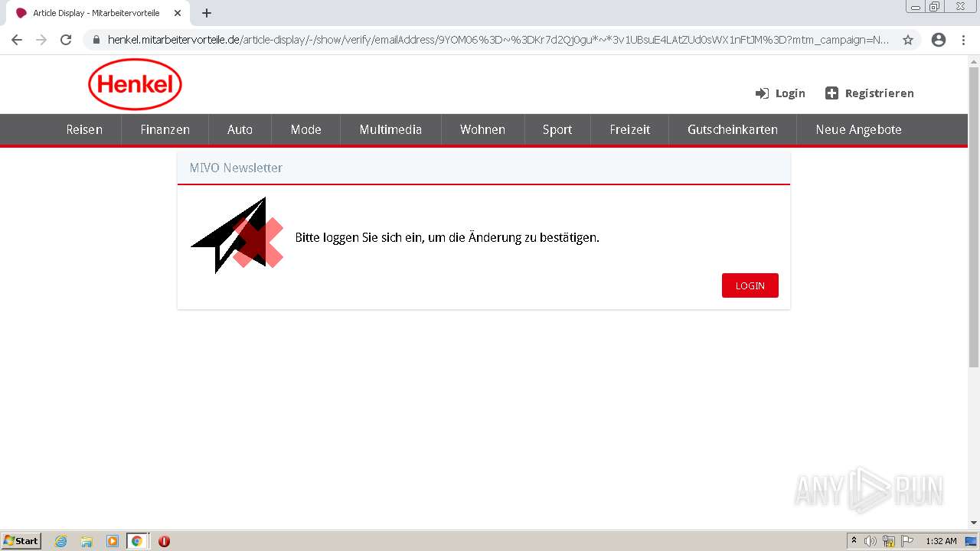
Task: Click the network tray icon
Action: (889, 541)
